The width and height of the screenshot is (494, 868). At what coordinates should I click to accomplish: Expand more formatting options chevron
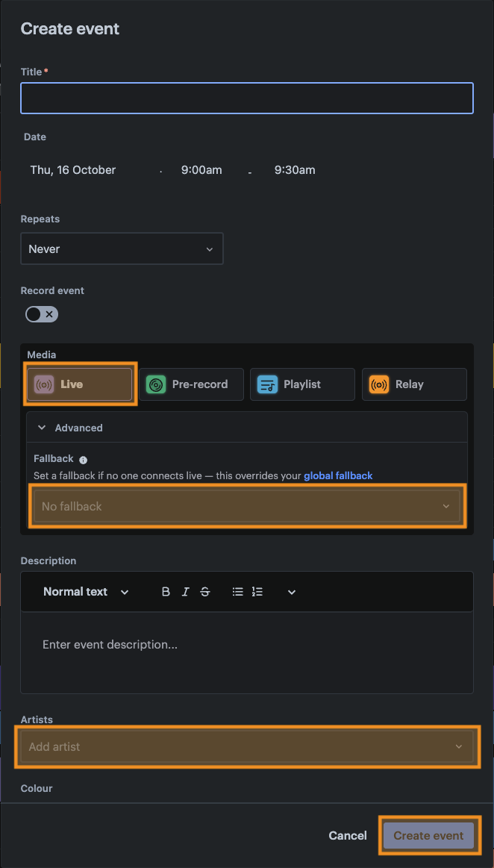tap(292, 592)
